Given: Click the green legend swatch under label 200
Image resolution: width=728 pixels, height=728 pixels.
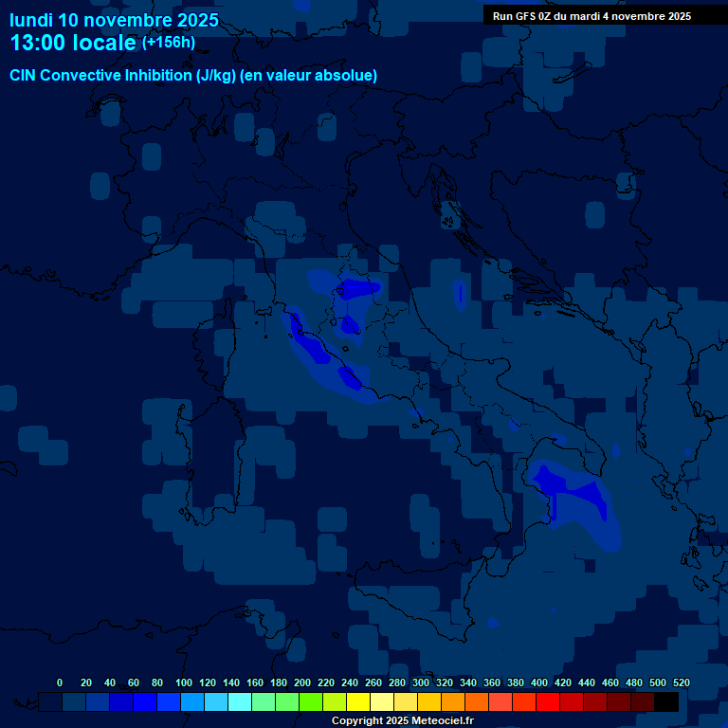Looking at the screenshot, I should coord(312,701).
